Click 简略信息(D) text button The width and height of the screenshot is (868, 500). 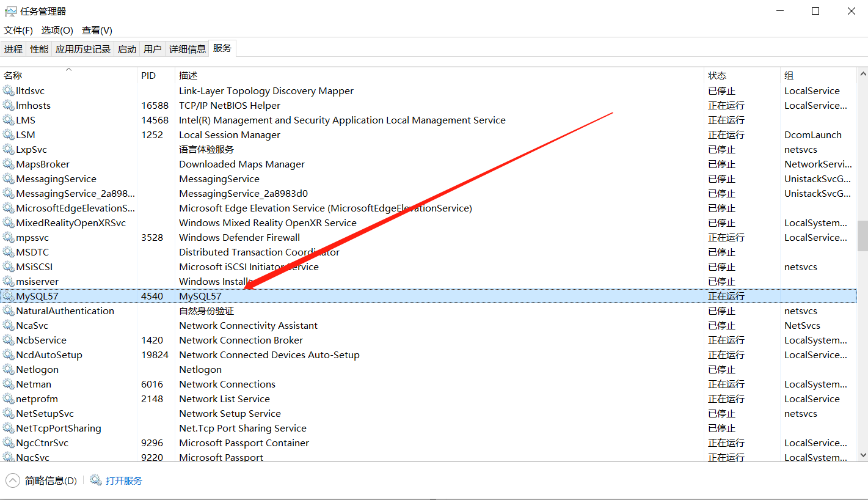(51, 480)
